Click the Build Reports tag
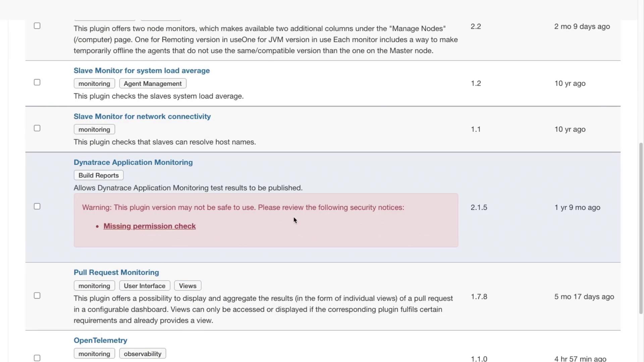644x362 pixels. pos(99,175)
